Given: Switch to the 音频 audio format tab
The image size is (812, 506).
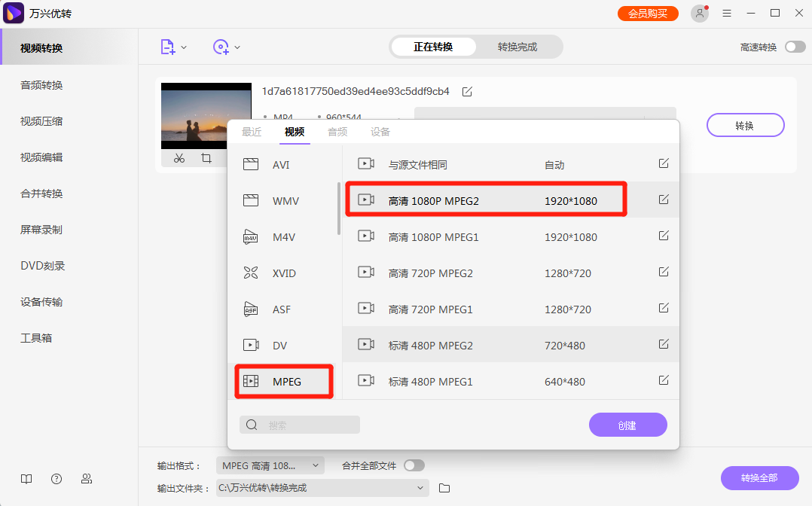Looking at the screenshot, I should (x=337, y=131).
